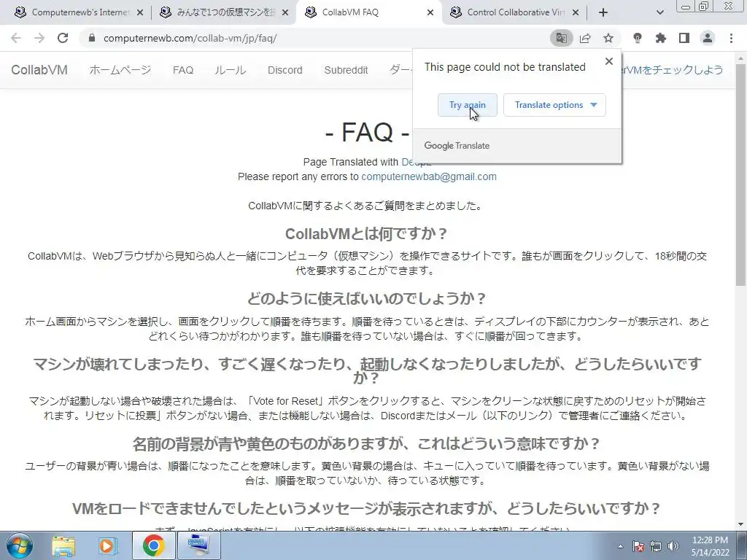Viewport: 747px width, 560px height.
Task: Open the Subreddit nav link
Action: click(346, 70)
